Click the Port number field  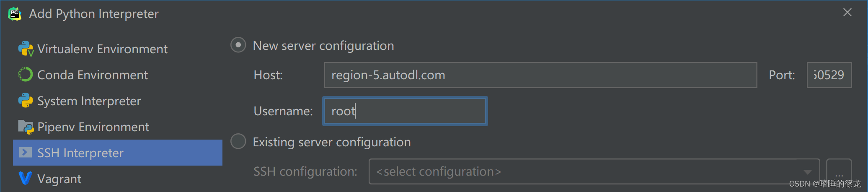[829, 75]
